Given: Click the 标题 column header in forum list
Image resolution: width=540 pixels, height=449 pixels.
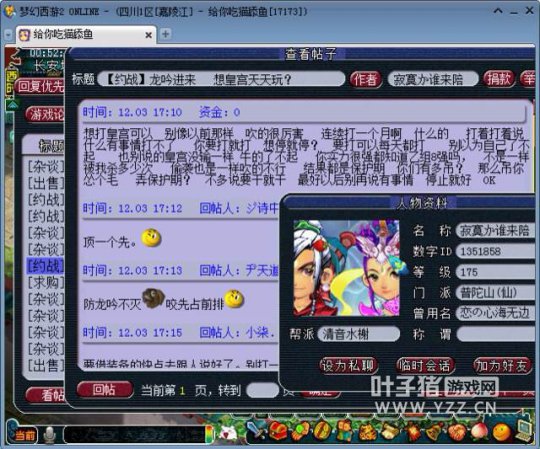Looking at the screenshot, I should pyautogui.click(x=51, y=146).
